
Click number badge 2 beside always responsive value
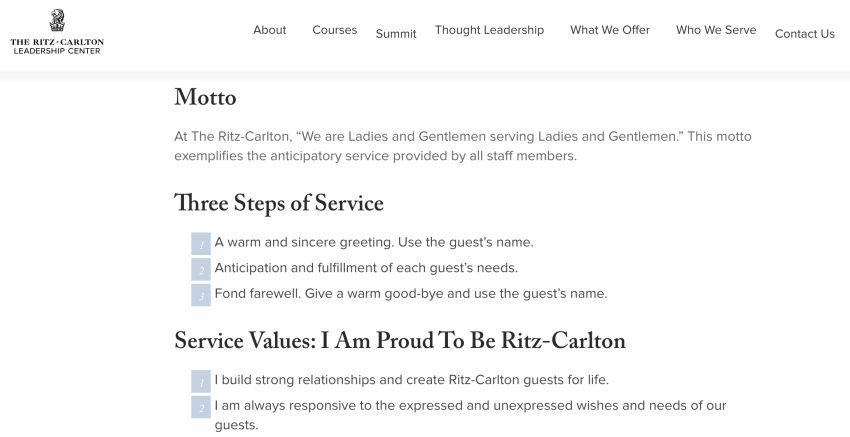[x=201, y=407]
